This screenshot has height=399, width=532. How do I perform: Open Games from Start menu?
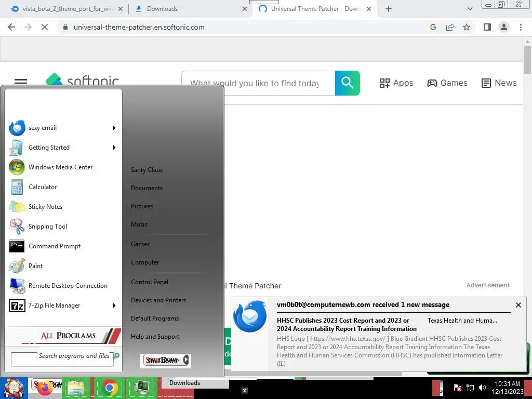[x=140, y=244]
